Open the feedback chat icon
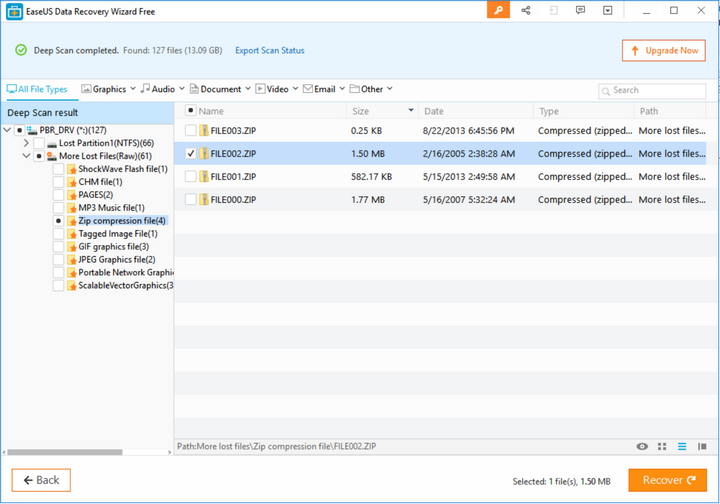The height and width of the screenshot is (504, 720). (x=580, y=10)
